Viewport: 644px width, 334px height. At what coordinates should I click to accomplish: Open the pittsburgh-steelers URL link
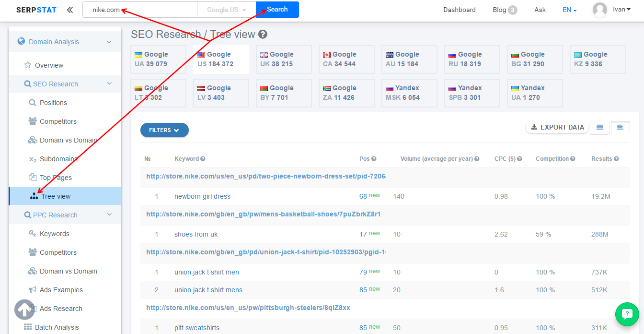tap(248, 308)
